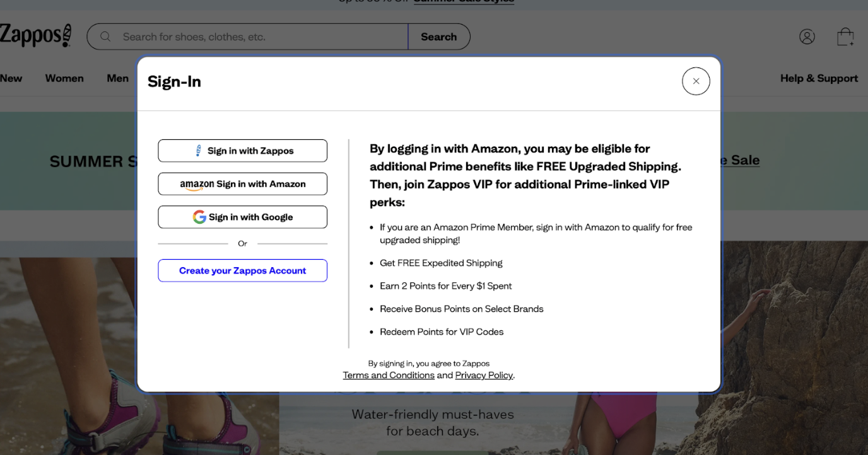Click Create your Zappos Account

242,271
